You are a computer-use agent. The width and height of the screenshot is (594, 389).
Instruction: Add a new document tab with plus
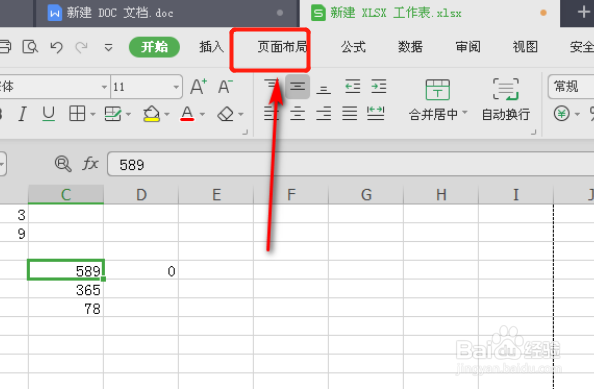583,12
